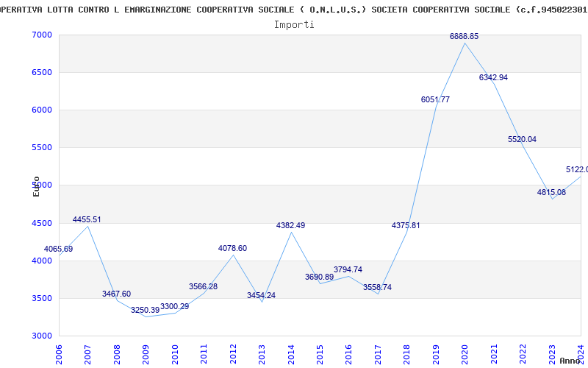The image size is (588, 368).
Task: Click the 5520.04 data label
Action: coord(522,139)
